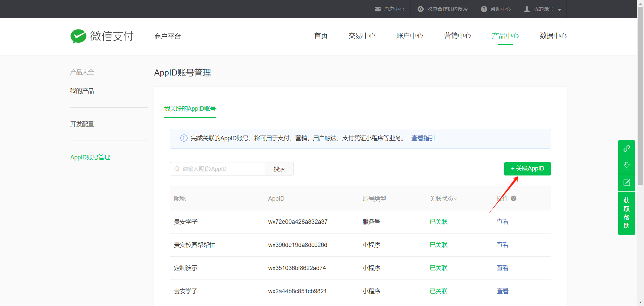The height and width of the screenshot is (306, 644).
Task: Click the 获取帮助 floating help button
Action: (626, 213)
